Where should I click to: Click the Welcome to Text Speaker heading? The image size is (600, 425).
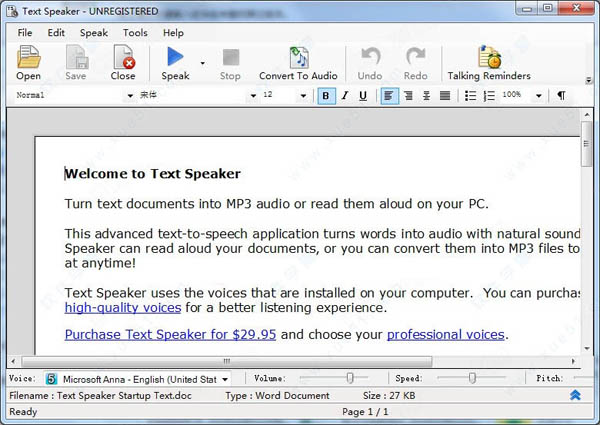point(153,174)
